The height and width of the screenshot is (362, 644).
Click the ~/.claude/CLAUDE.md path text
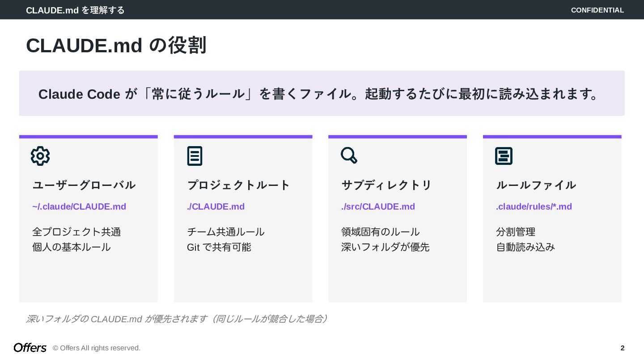[79, 206]
